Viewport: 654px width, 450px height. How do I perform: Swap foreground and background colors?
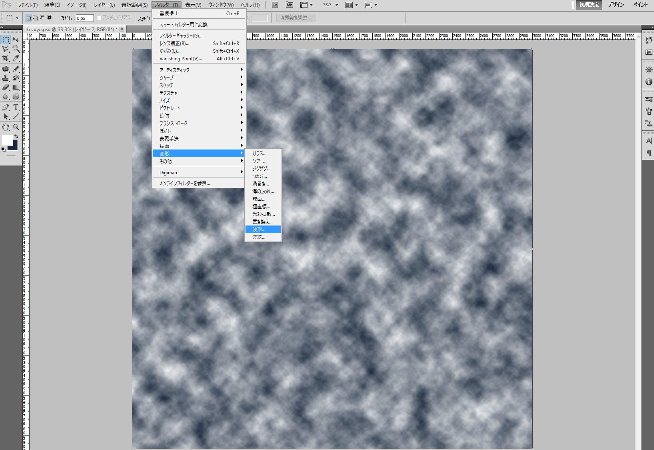coord(16,136)
